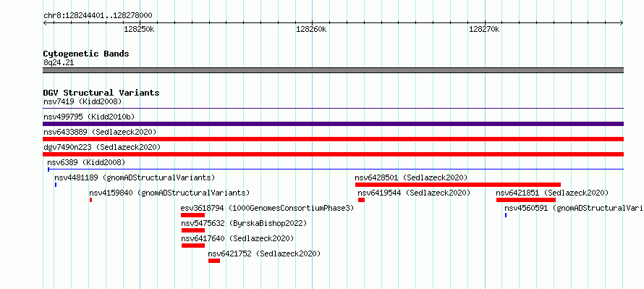Viewport: 644px width, 289px height.
Task: Open nsv6428501 (Sedlazeck2020) label
Action: 411,177
